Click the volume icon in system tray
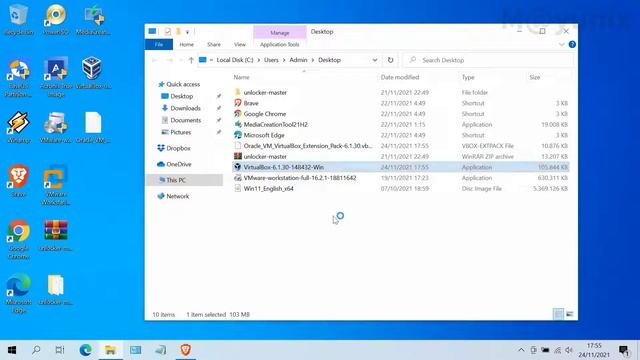 569,350
